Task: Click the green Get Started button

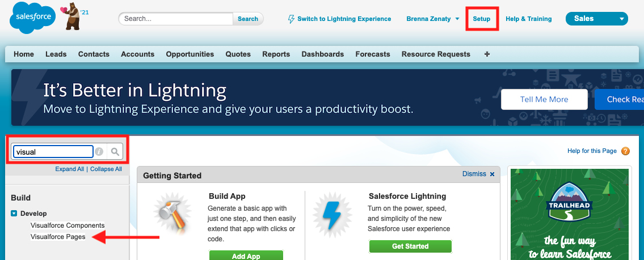Action: point(410,246)
